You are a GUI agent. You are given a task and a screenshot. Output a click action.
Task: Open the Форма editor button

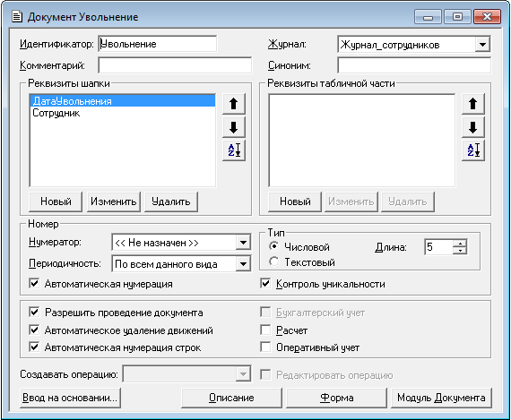coord(337,398)
